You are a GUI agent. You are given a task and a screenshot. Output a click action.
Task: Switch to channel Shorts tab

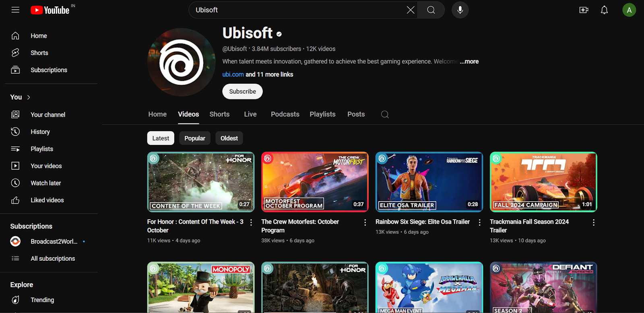coord(219,114)
